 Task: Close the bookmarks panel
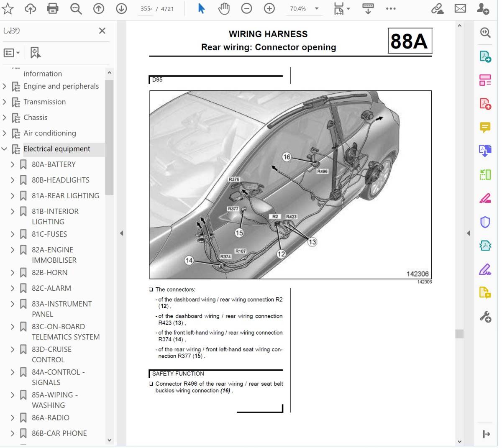pyautogui.click(x=102, y=31)
